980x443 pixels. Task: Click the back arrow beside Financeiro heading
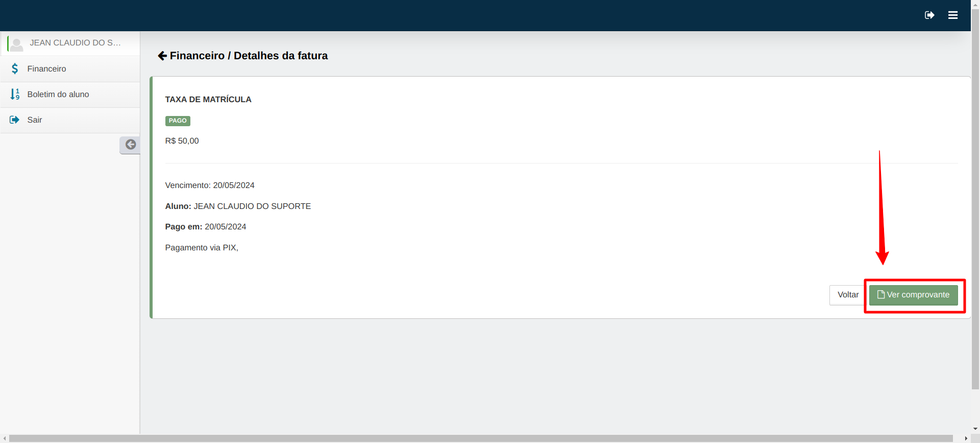point(162,56)
